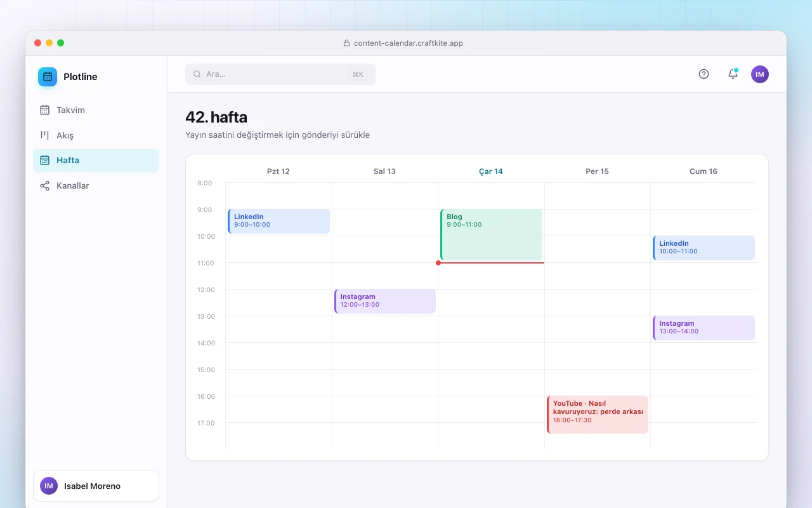Viewport: 812px width, 508px height.
Task: Open Instagram 12:00–13:00 post on Sal 13
Action: (385, 301)
